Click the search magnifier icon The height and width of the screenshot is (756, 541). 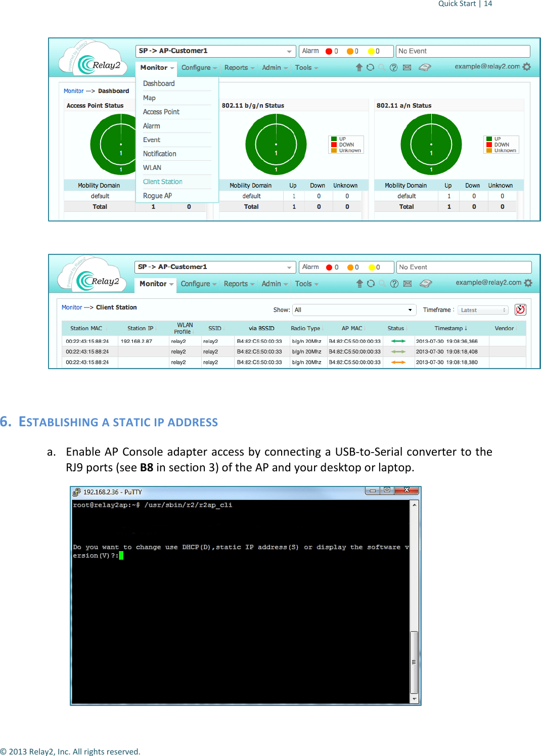(x=382, y=67)
